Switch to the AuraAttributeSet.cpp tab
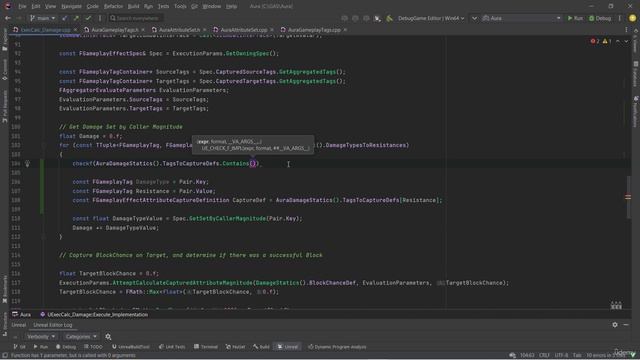The width and height of the screenshot is (640, 360). 244,30
